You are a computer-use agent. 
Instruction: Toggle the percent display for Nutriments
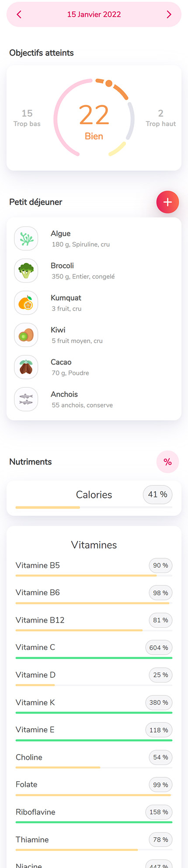pos(167,462)
